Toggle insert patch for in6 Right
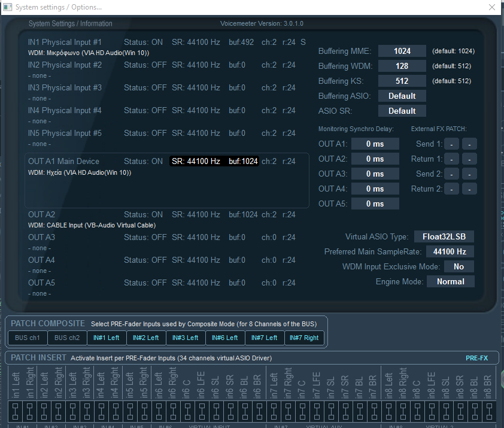Image resolution: width=504 pixels, height=428 pixels. point(173,411)
